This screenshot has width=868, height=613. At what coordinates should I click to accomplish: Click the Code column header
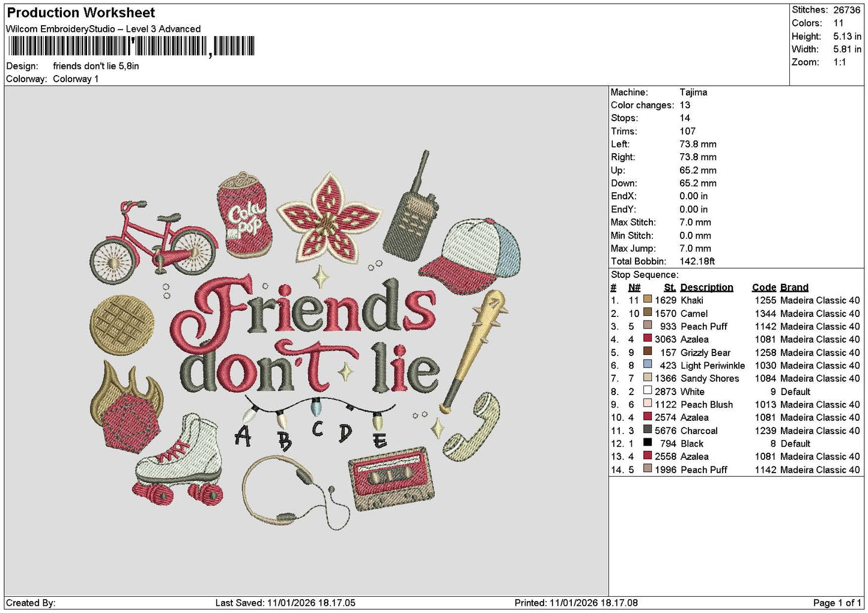click(x=764, y=288)
